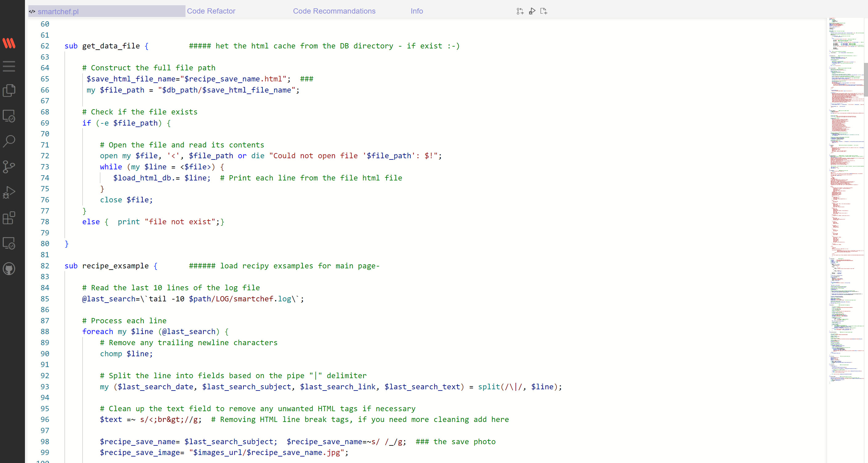The height and width of the screenshot is (463, 868).
Task: Open the Extensions blocks icon
Action: point(9,218)
